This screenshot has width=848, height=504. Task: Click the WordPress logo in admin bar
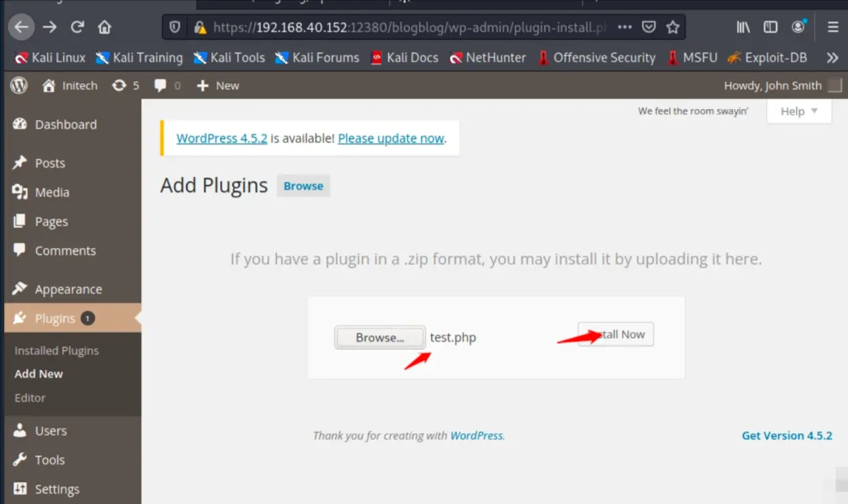click(x=19, y=86)
